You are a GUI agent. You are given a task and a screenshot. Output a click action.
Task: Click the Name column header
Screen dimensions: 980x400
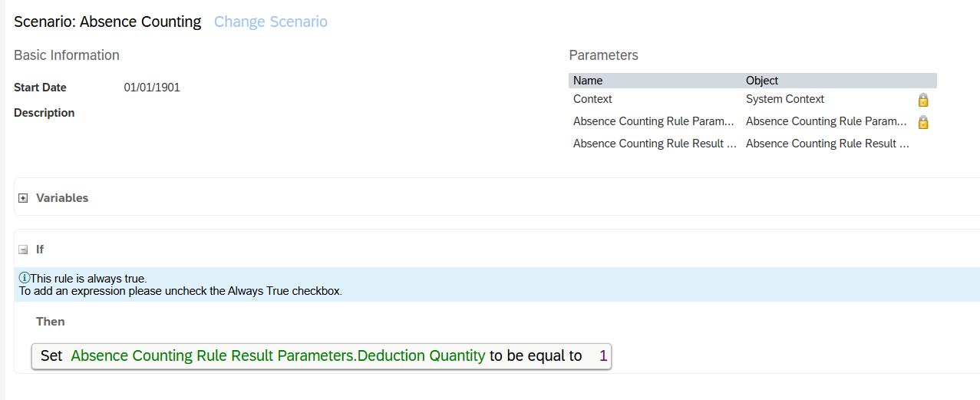(x=589, y=81)
